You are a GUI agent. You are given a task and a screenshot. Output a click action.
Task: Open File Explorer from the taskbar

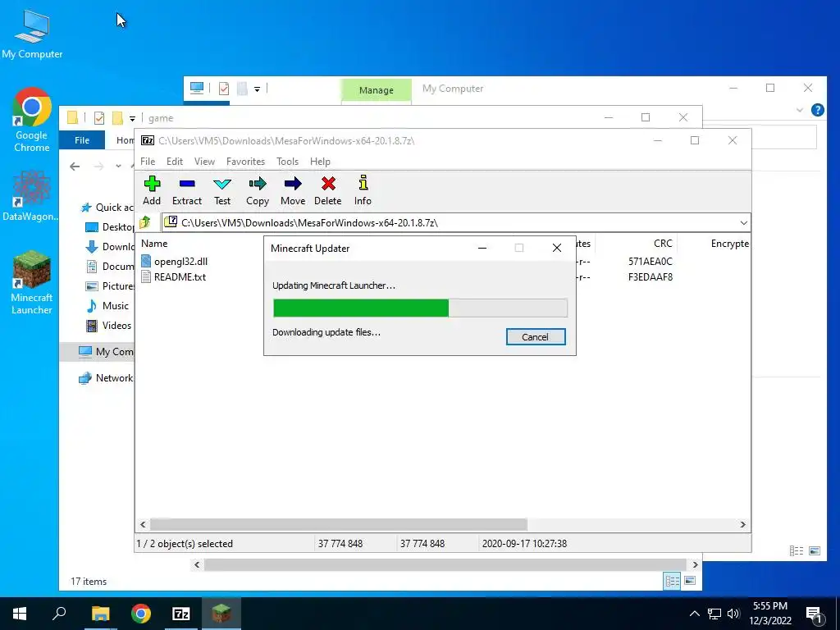(100, 614)
